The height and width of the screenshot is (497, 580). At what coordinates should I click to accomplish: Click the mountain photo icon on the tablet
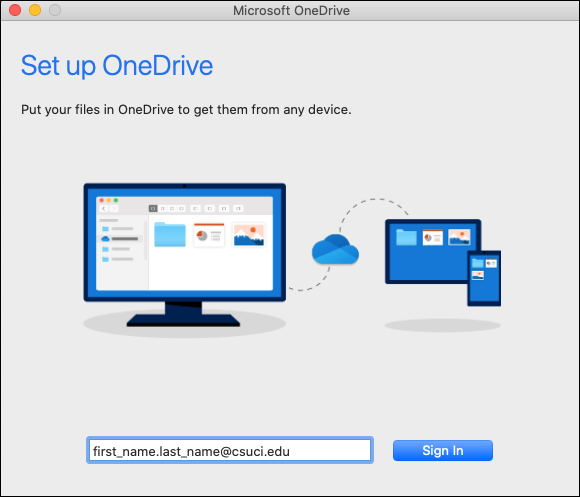point(459,237)
